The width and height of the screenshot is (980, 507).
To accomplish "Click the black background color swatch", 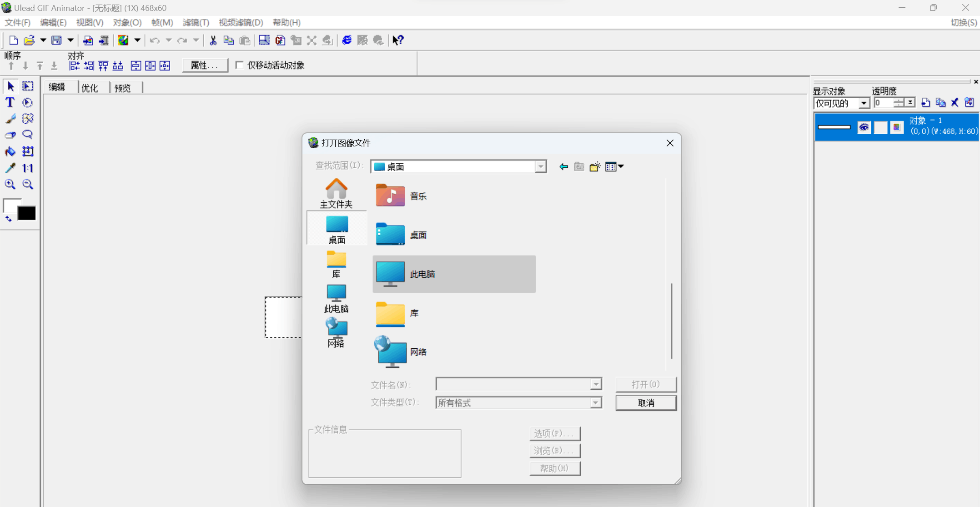I will click(26, 213).
